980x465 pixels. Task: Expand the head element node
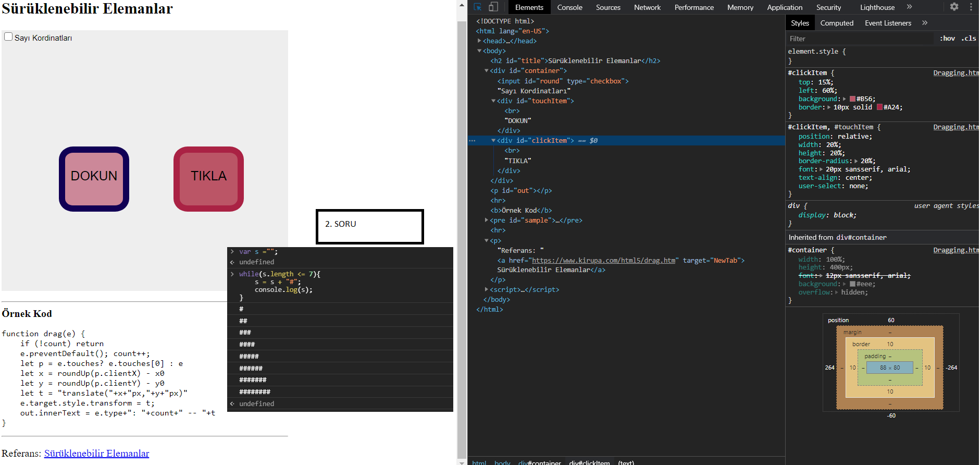coord(479,41)
